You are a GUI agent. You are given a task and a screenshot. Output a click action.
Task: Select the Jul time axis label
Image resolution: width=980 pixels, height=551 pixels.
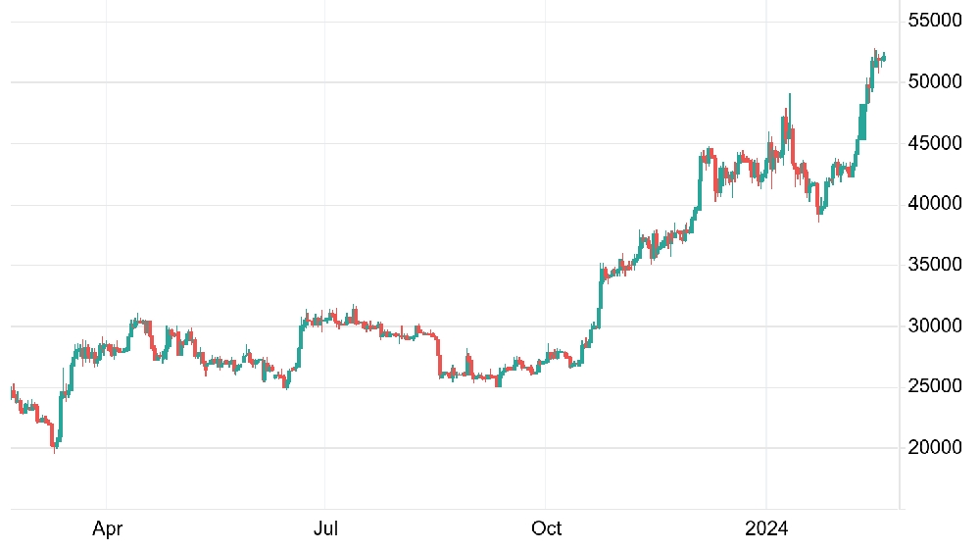pyautogui.click(x=325, y=529)
